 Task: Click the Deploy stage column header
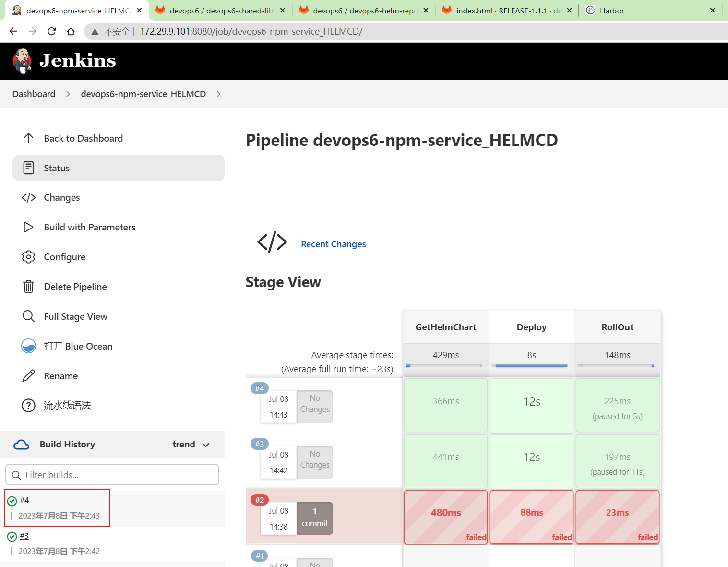click(532, 327)
